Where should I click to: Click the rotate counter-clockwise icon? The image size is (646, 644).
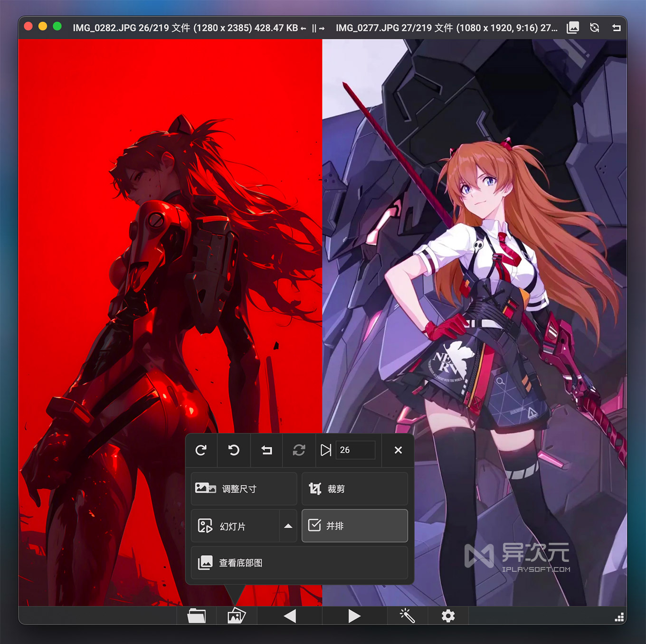click(x=234, y=450)
